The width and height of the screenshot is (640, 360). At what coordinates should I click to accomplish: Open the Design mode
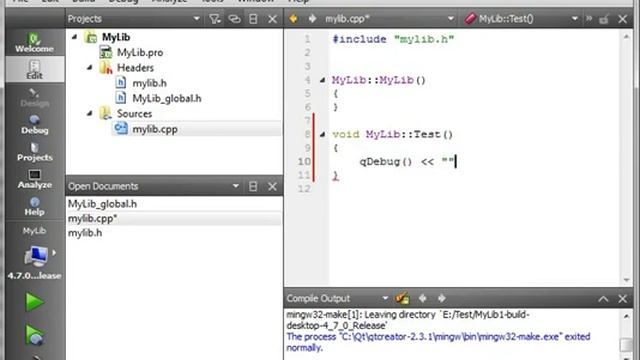(x=34, y=98)
